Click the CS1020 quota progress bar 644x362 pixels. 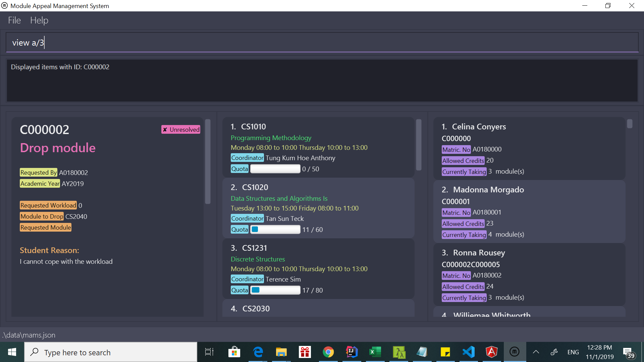(x=275, y=230)
